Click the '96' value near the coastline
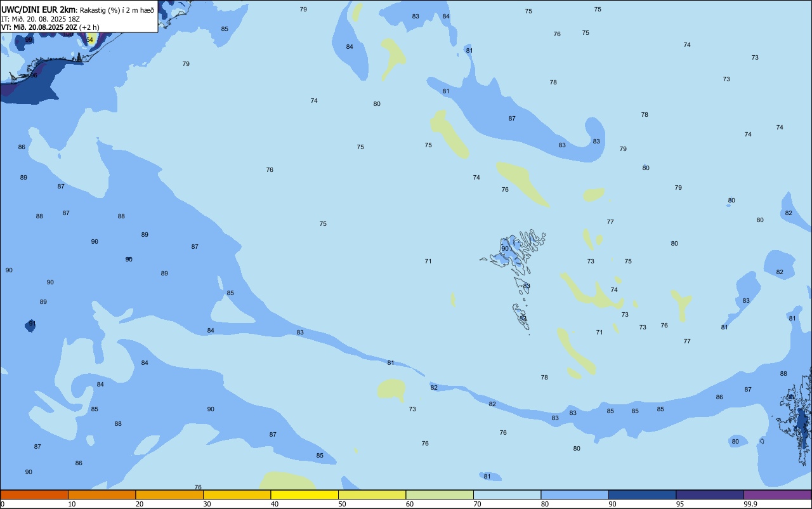The width and height of the screenshot is (812, 509). tap(34, 75)
